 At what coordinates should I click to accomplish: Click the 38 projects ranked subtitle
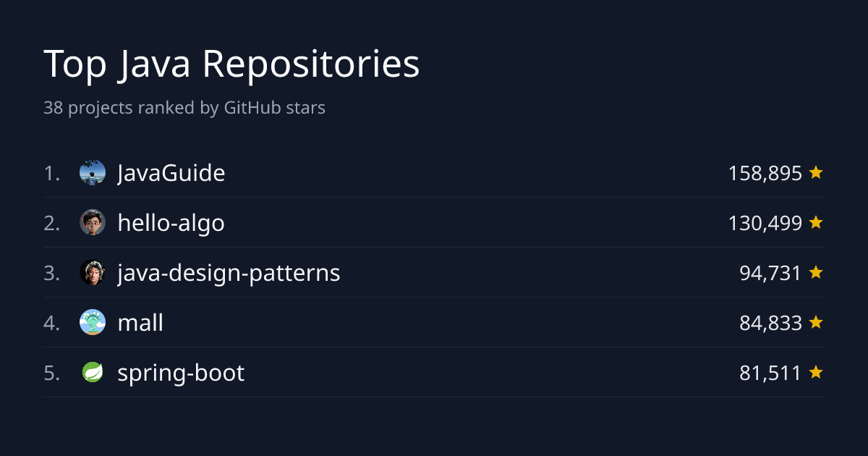pos(184,108)
